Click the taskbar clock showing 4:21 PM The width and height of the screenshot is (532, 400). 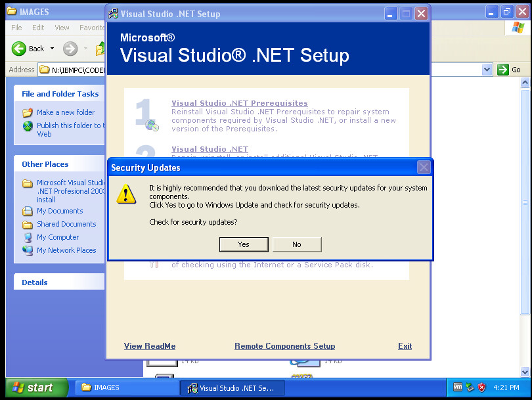[x=506, y=388]
